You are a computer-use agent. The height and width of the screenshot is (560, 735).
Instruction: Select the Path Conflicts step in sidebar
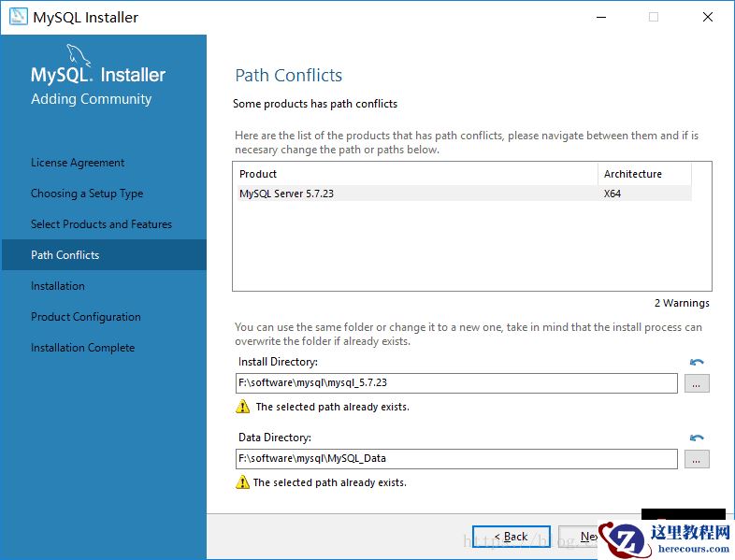pos(65,255)
